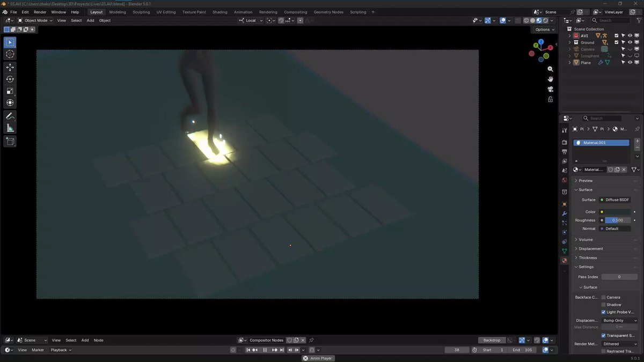Screen dimensions: 644x362
Task: Click the Add Cube tool icon
Action: click(x=10, y=141)
